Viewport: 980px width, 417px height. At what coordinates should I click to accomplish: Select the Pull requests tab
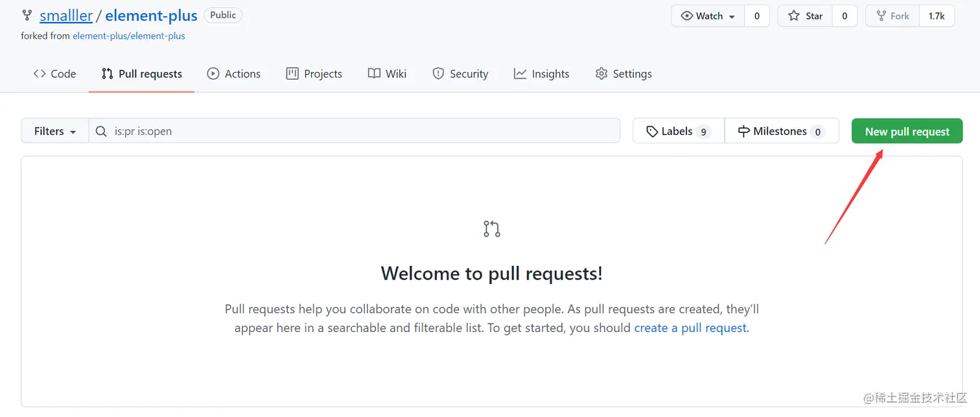pos(141,74)
